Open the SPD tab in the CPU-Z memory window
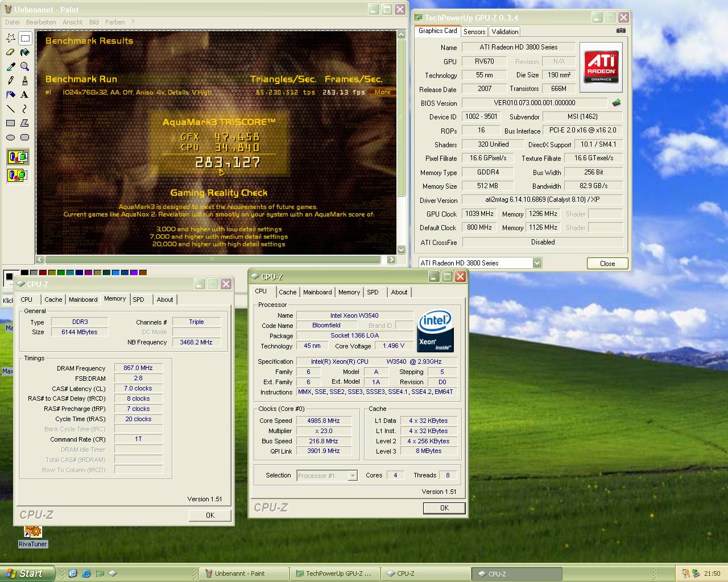Screen dimensions: 728x582 pos(139,300)
